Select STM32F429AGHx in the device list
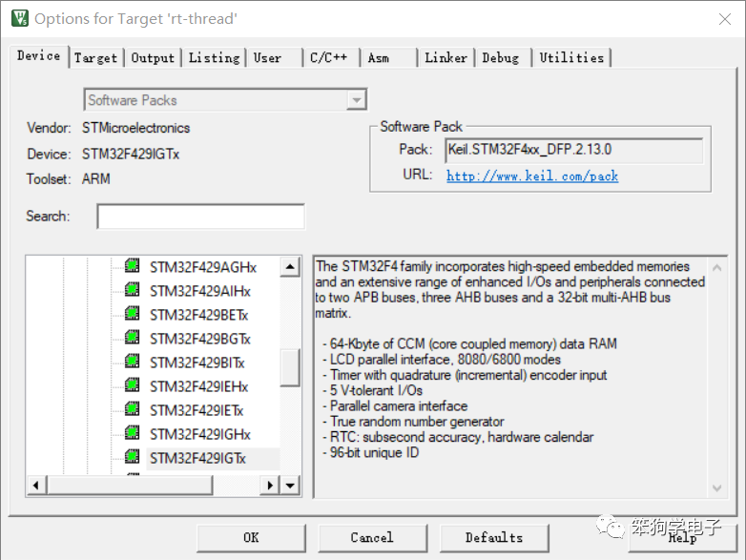This screenshot has width=746, height=560. point(203,267)
